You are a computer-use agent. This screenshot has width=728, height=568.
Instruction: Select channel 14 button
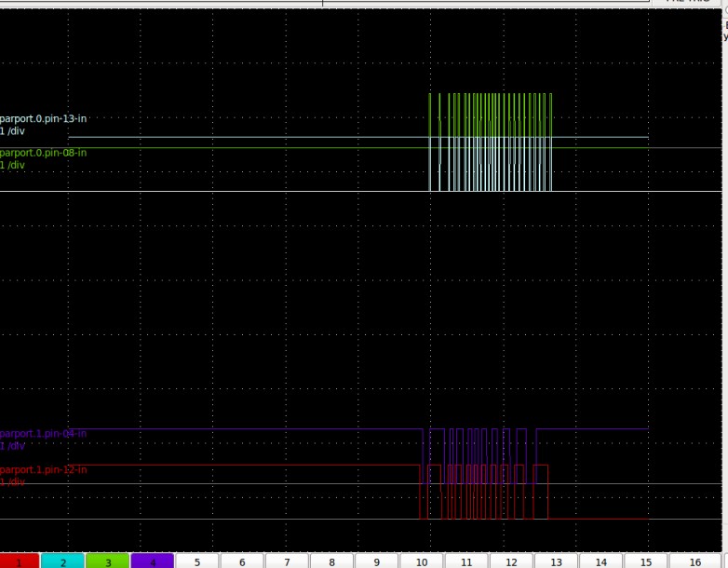[x=600, y=561]
